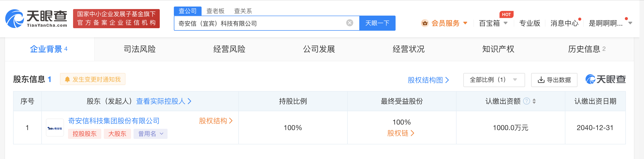Screen dimensions: 644x159
Task: Click the 导出数据 button
Action: click(554, 80)
